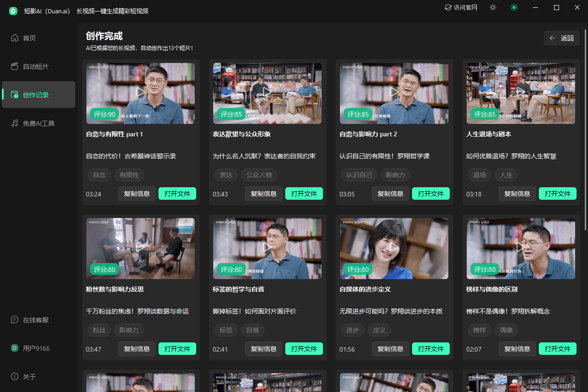Play the 自恋与有限性 part 1 video
This screenshot has height=392, width=588.
pyautogui.click(x=141, y=92)
